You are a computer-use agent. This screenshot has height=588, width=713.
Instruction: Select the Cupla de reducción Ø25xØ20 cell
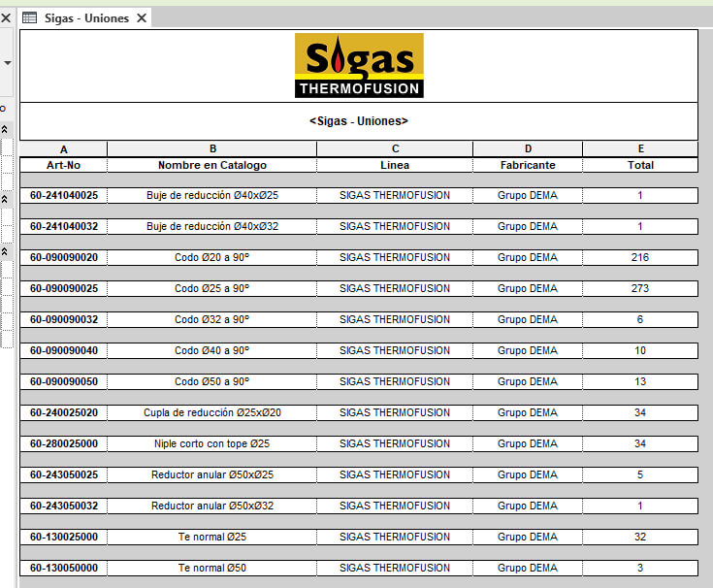(211, 412)
